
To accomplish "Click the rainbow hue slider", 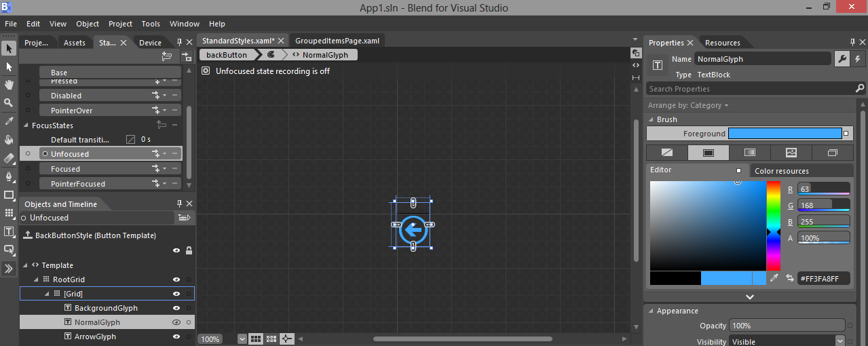I will 773,227.
